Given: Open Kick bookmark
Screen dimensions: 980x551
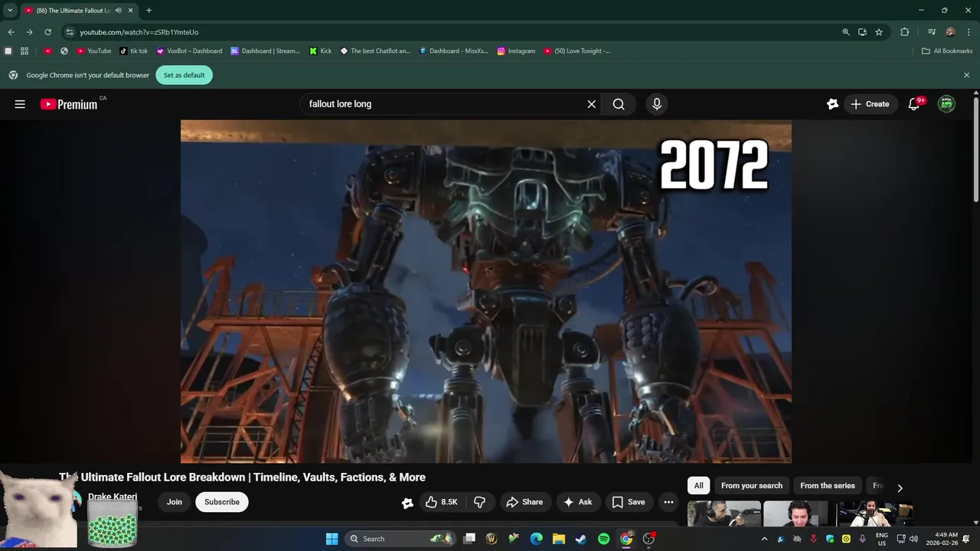Looking at the screenshot, I should (320, 51).
